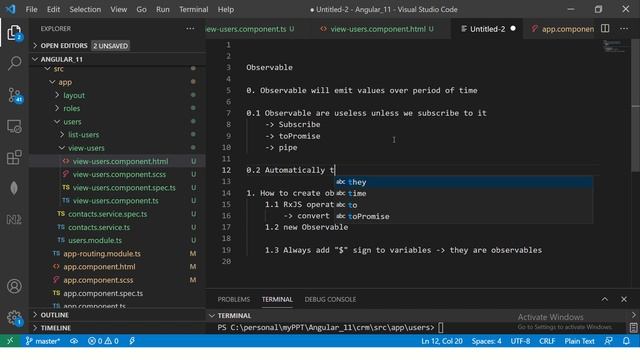Open the Edit menu
Viewport: 640px width, 360px height.
pyautogui.click(x=53, y=9)
